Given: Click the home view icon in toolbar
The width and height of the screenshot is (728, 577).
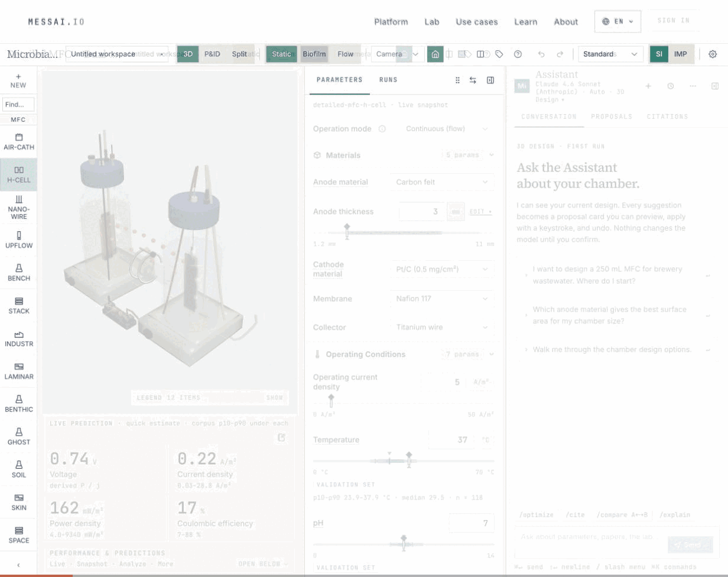Looking at the screenshot, I should pyautogui.click(x=435, y=54).
